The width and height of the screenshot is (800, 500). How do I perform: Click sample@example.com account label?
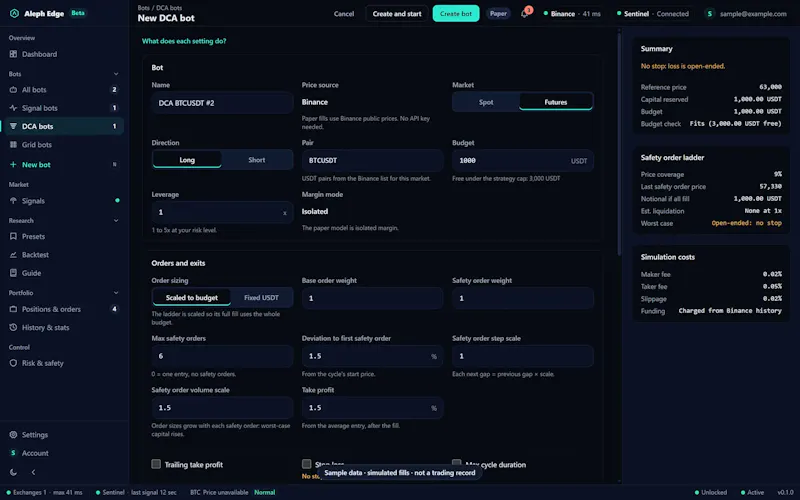(753, 14)
